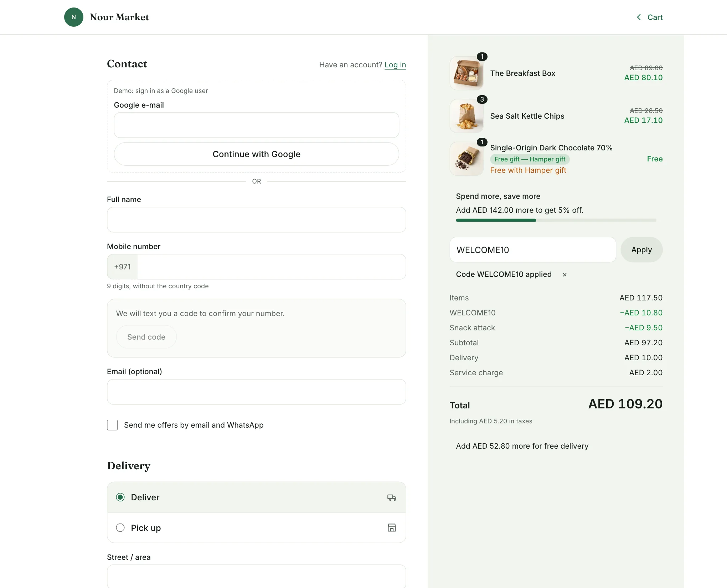Select the Deliver radio option

120,497
